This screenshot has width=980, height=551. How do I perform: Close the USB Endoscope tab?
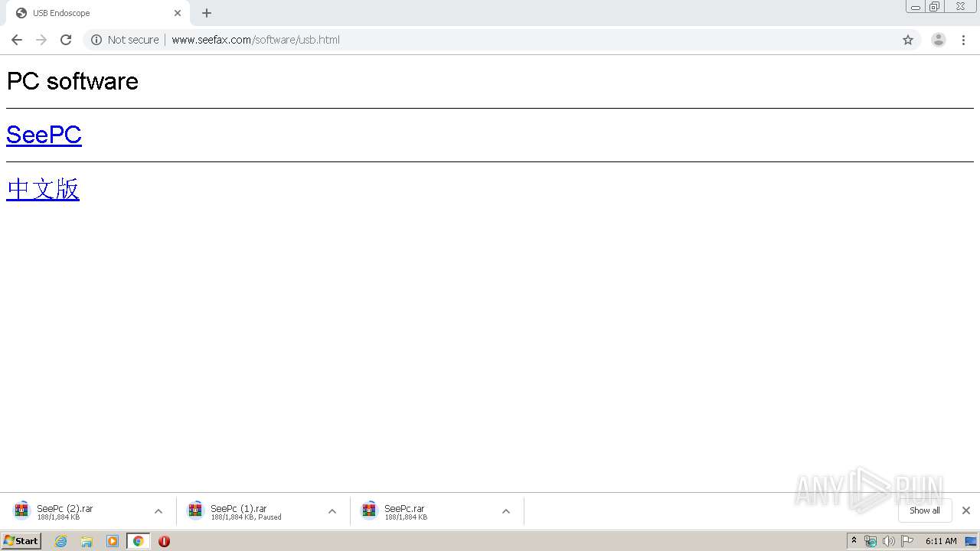pos(178,13)
